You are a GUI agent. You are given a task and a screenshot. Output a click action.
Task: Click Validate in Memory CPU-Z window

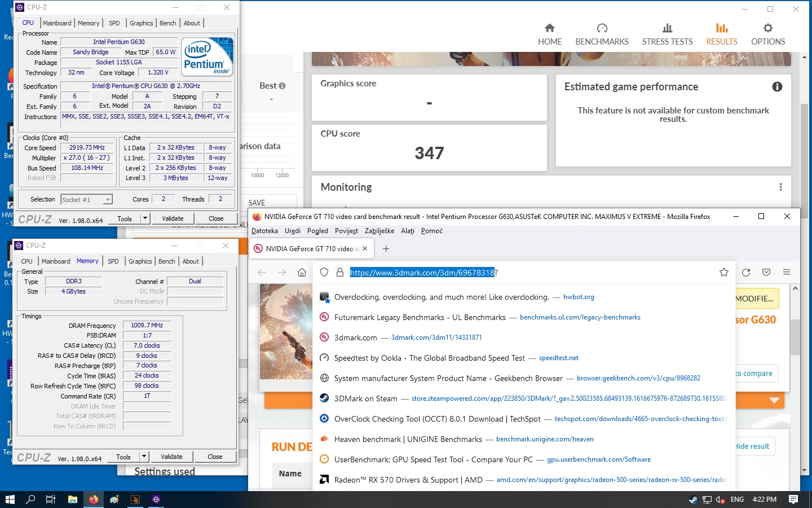(171, 457)
